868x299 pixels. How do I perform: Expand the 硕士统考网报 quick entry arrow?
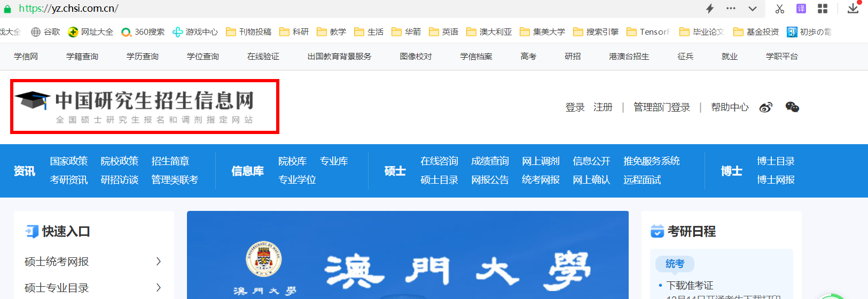pyautogui.click(x=158, y=261)
